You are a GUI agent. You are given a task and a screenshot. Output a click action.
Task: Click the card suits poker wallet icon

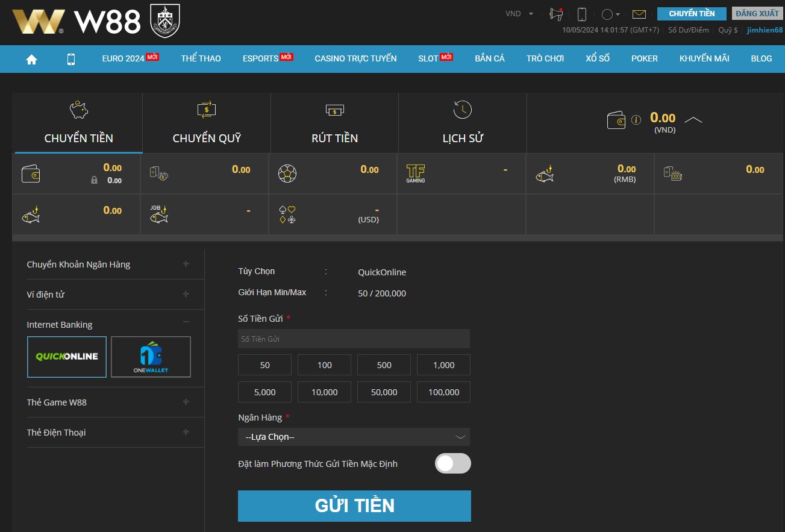(x=287, y=214)
